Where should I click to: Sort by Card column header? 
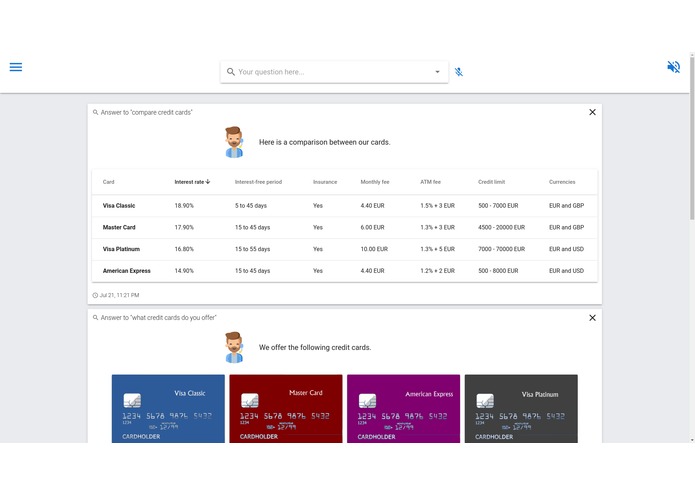pos(109,182)
